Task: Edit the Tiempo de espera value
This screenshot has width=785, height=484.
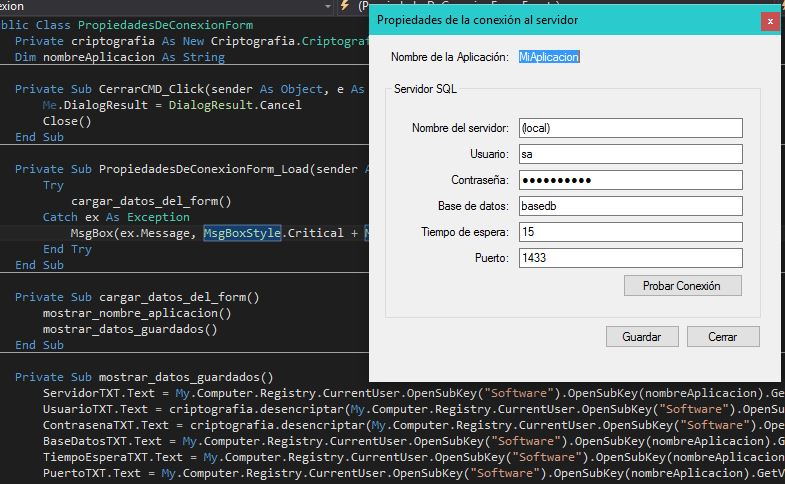Action: [630, 232]
